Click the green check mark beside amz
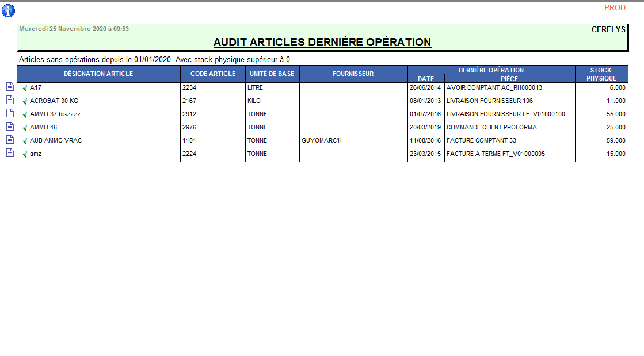This screenshot has height=356, width=644. click(25, 155)
